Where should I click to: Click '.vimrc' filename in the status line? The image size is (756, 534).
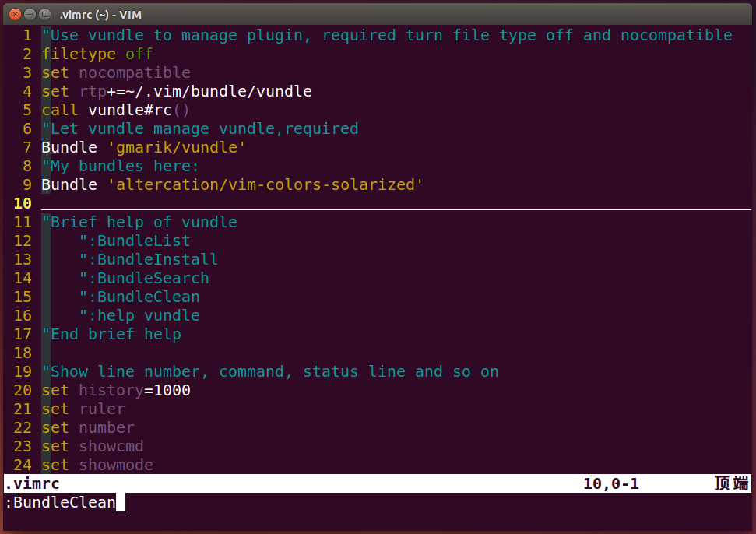click(32, 483)
